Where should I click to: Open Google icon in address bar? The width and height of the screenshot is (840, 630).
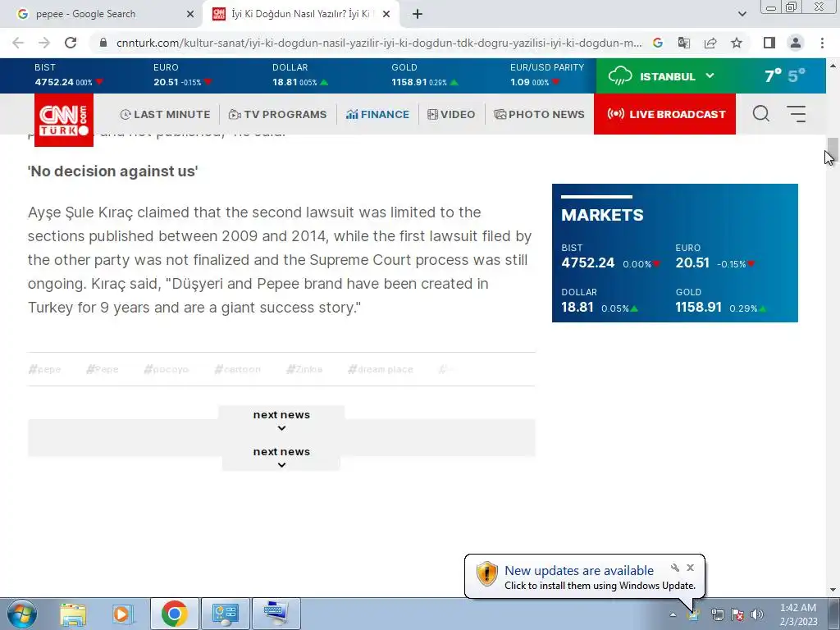coord(658,43)
